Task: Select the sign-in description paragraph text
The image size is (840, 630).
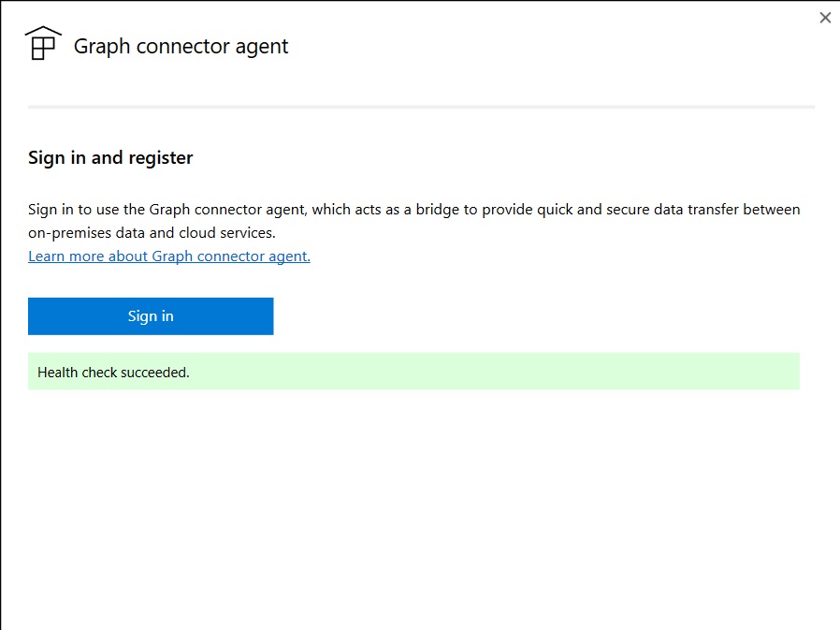Action: pos(413,221)
